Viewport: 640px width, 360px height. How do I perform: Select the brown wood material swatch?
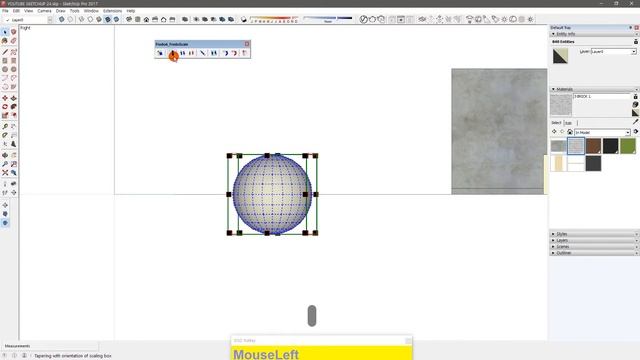(x=593, y=146)
